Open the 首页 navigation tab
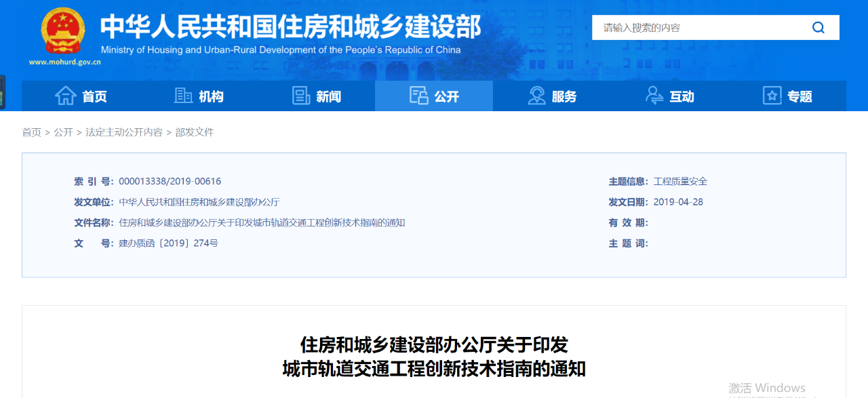The width and height of the screenshot is (868, 398). [81, 96]
